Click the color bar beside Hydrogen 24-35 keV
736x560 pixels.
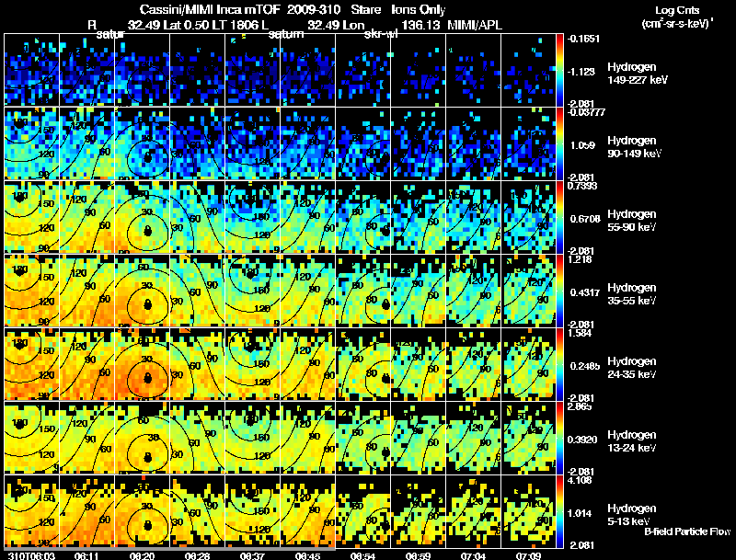(559, 364)
